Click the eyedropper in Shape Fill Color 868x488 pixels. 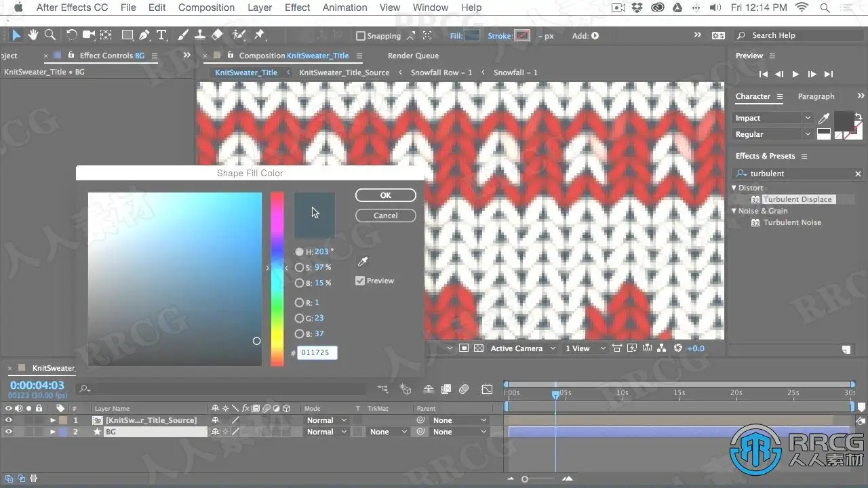click(363, 262)
